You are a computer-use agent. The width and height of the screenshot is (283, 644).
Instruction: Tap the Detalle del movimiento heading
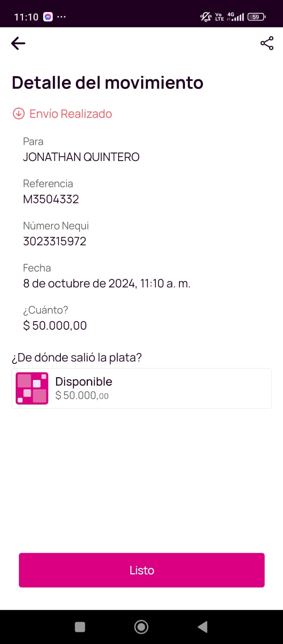point(108,83)
